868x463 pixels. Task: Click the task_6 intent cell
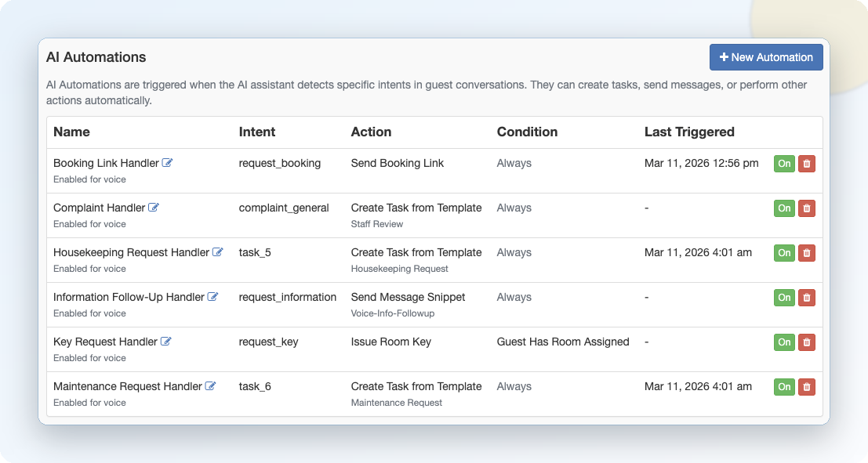point(255,387)
